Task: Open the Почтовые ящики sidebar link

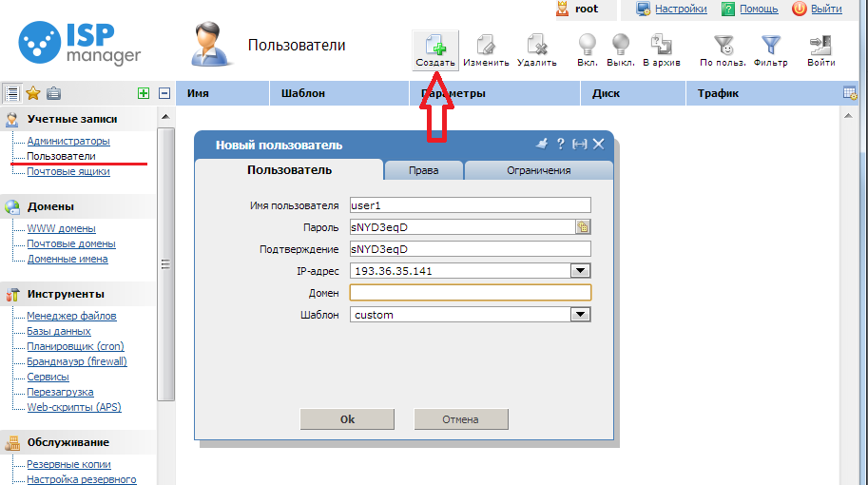Action: (68, 171)
